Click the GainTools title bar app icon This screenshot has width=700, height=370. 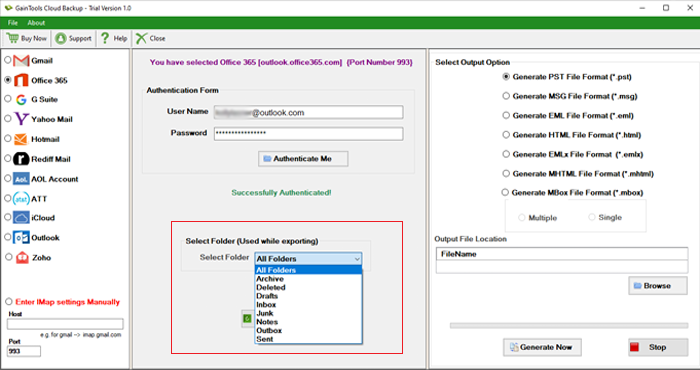click(x=7, y=8)
